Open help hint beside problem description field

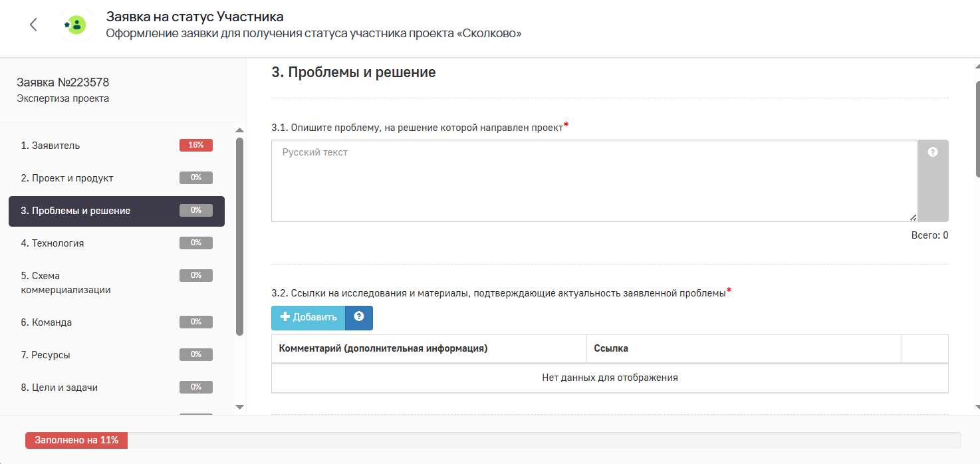click(933, 152)
